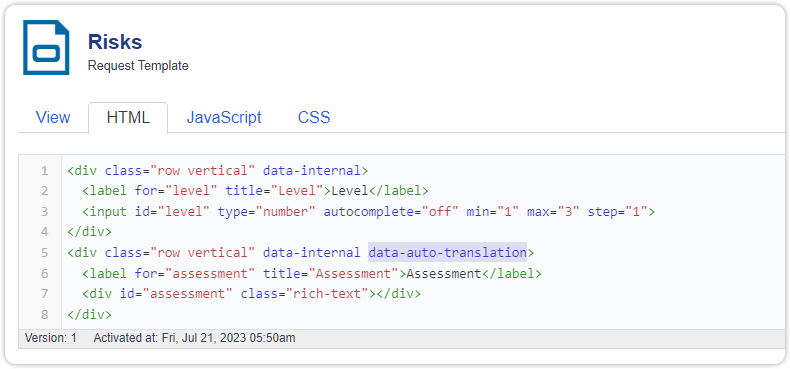Click the type="number" attribute on line 3
This screenshot has height=369, width=790.
click(267, 212)
